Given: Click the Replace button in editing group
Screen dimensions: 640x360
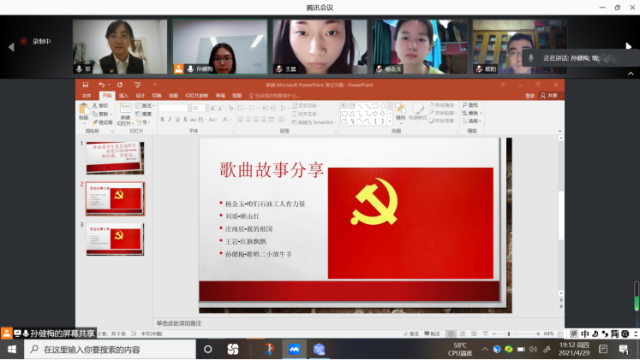Looking at the screenshot, I should tap(472, 113).
